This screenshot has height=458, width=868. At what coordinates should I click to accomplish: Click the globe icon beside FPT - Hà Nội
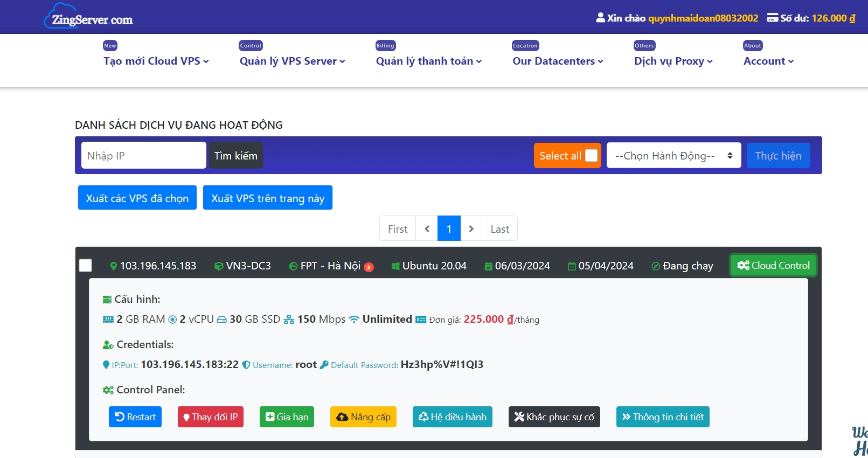[x=293, y=266]
